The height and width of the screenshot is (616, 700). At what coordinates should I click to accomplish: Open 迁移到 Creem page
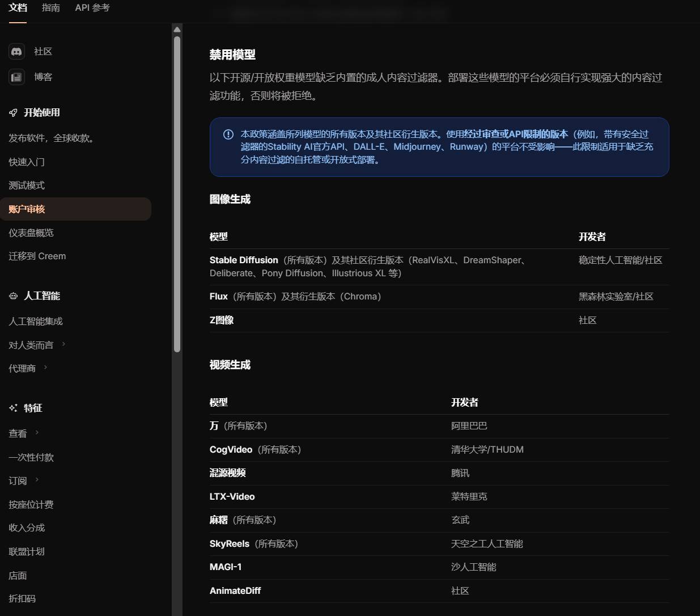click(37, 256)
